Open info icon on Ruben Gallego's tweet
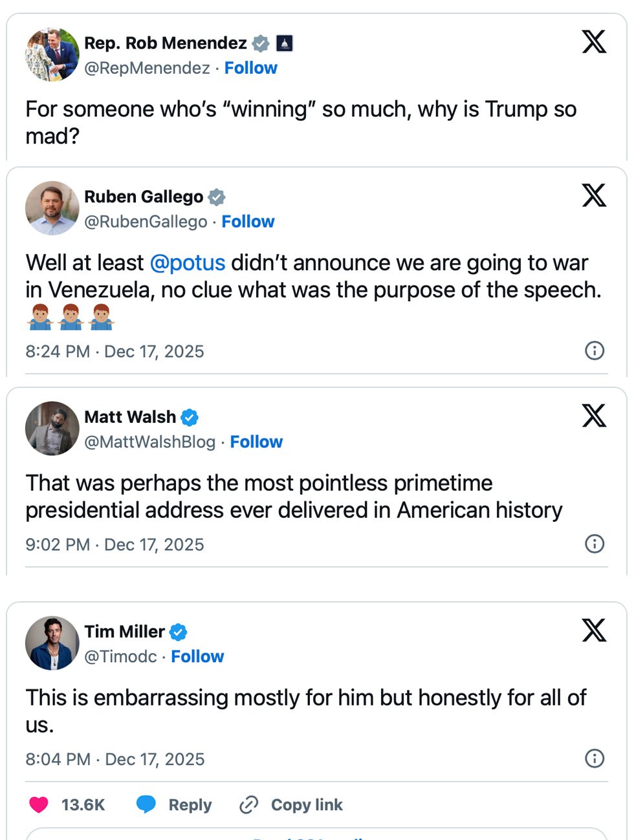This screenshot has height=840, width=634. pyautogui.click(x=595, y=350)
